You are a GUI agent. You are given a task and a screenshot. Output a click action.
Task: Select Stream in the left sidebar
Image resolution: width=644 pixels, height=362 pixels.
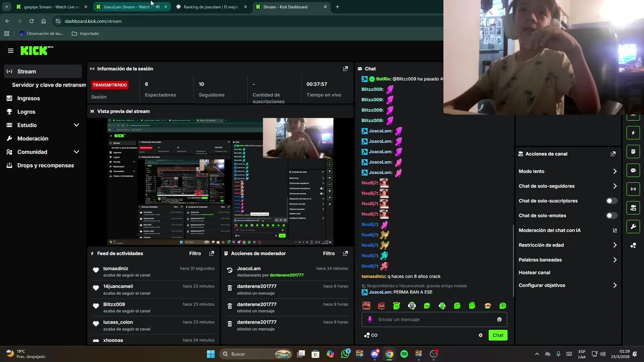tap(43, 71)
